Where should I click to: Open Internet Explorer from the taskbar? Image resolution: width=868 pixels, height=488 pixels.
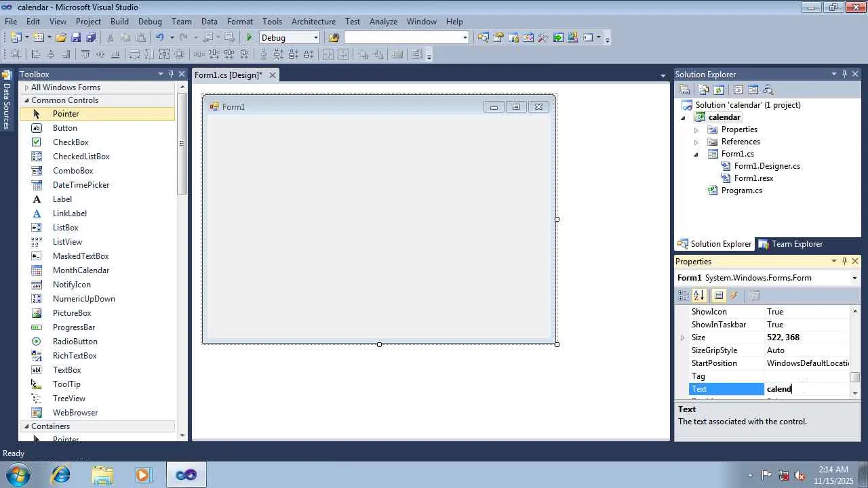pos(61,474)
